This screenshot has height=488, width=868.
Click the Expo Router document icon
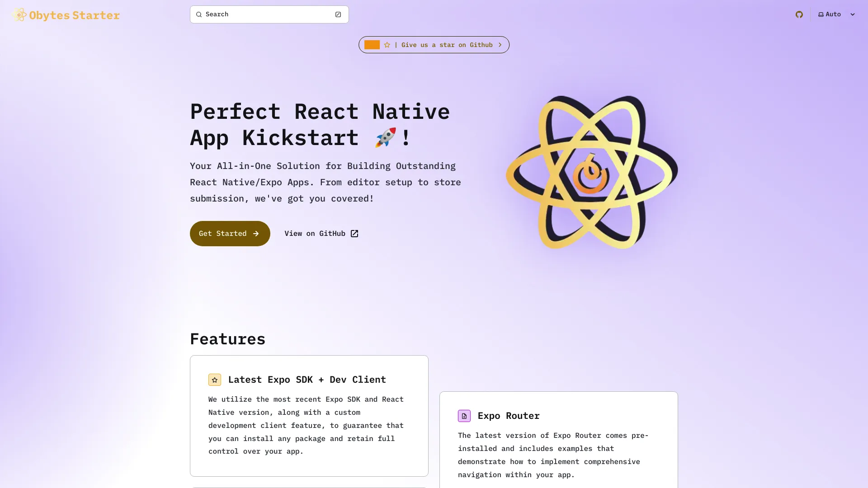(x=464, y=416)
